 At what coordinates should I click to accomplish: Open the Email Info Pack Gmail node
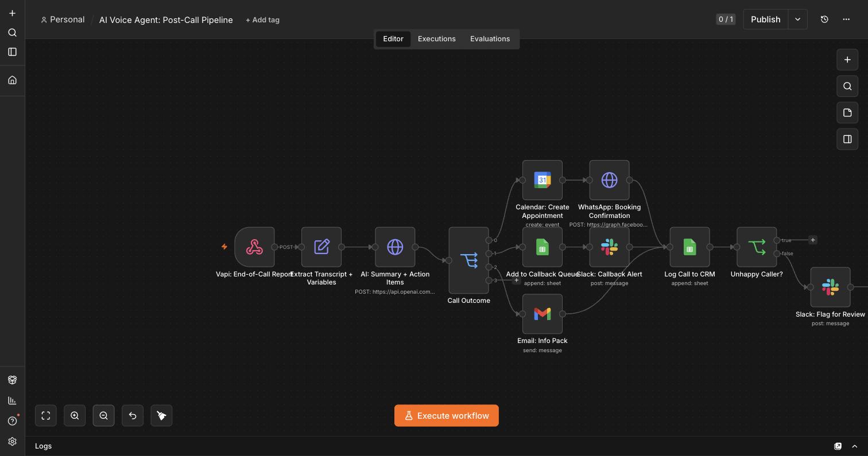(x=542, y=314)
